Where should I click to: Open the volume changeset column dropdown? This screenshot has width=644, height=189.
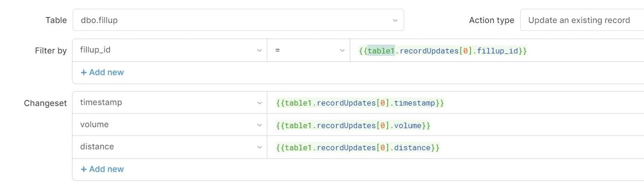[166, 124]
